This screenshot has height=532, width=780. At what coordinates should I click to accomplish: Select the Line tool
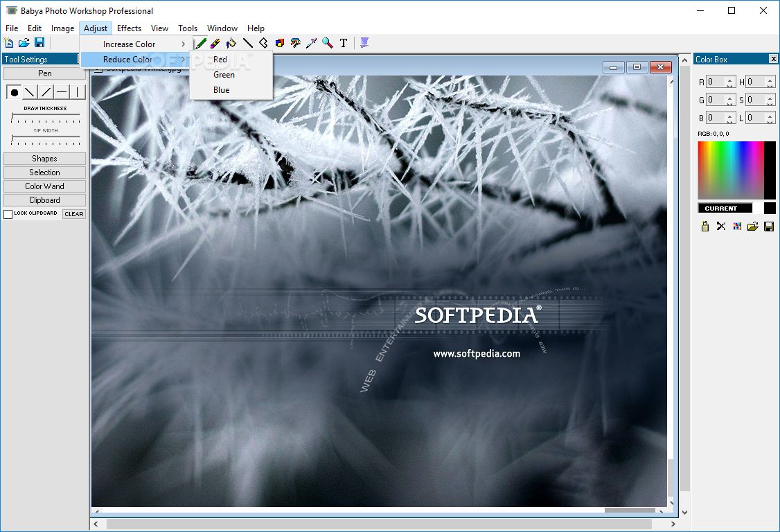coord(248,44)
